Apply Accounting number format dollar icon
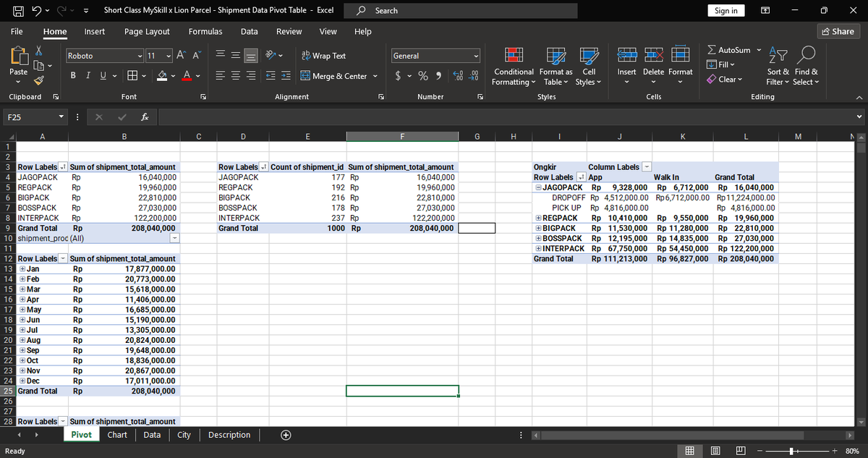Image resolution: width=868 pixels, height=458 pixels. 399,76
